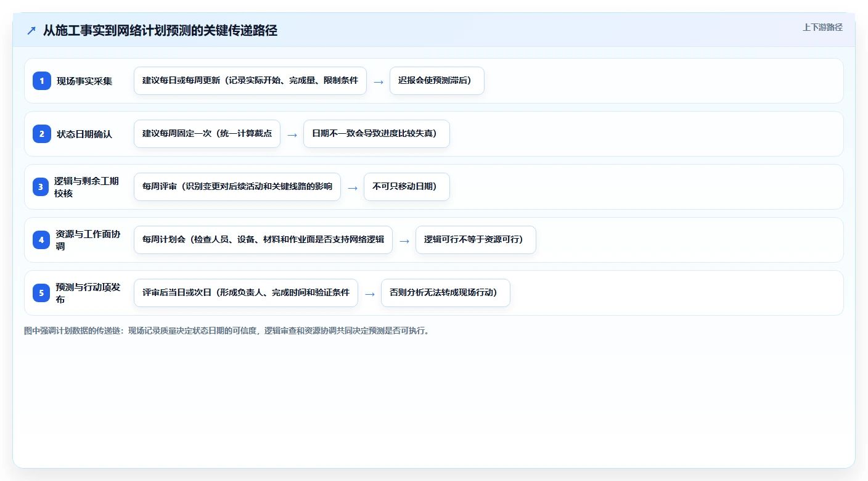Screen dimensions: 868x481
Task: Click the 资源与工作面协调 step label
Action: click(88, 240)
